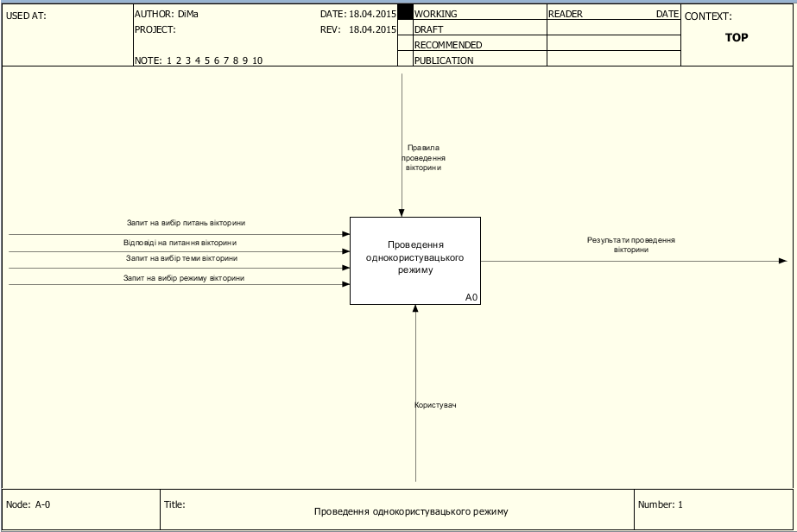Click the PROJECT: field

tap(155, 29)
